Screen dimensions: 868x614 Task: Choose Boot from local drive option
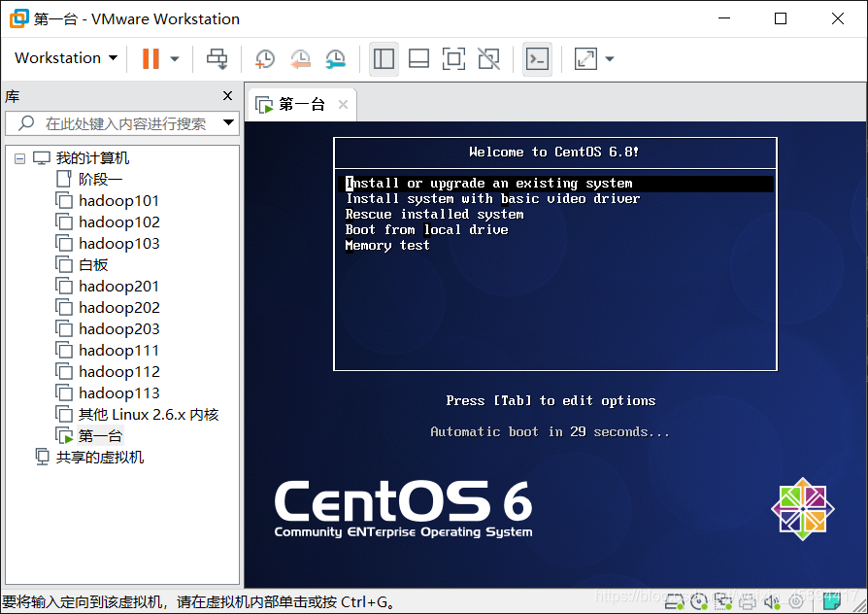click(x=427, y=230)
